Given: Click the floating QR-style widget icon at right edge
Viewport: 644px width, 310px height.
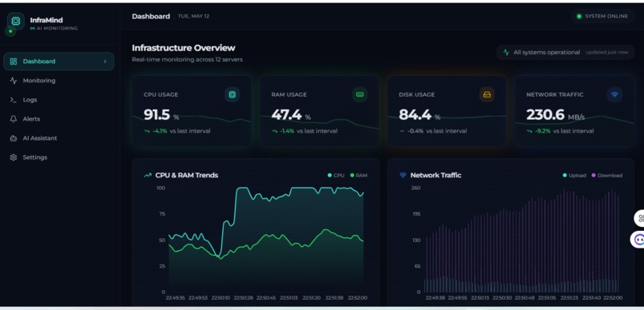Looking at the screenshot, I should coord(640,218).
